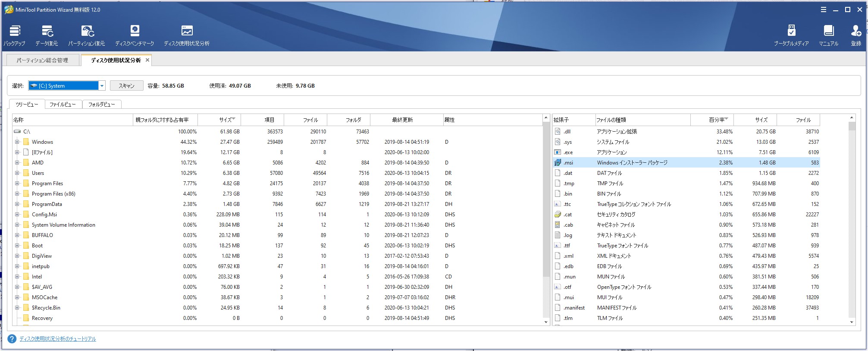Expand the Windows folder node
Viewport: 868px width, 351px height.
click(x=17, y=142)
